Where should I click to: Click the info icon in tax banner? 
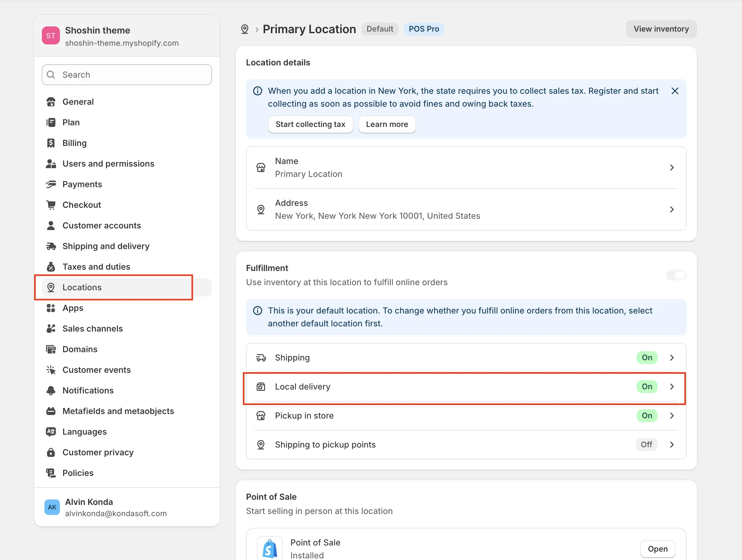pos(258,91)
